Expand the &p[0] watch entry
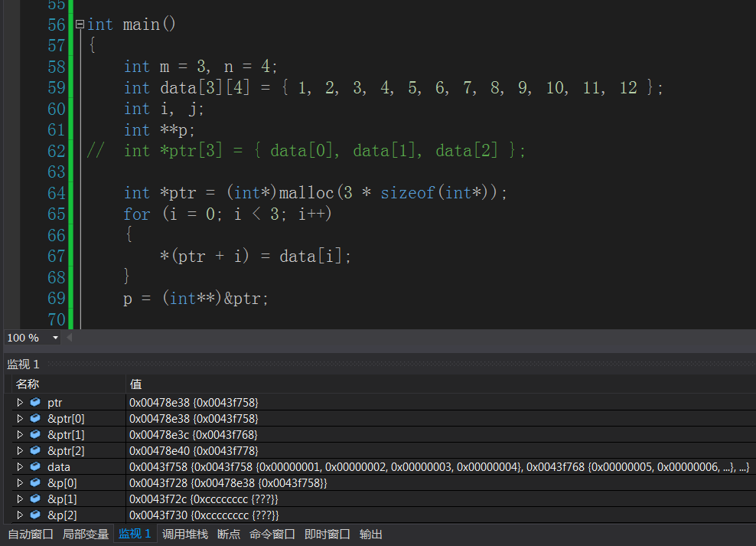Image resolution: width=756 pixels, height=546 pixels. [x=20, y=482]
